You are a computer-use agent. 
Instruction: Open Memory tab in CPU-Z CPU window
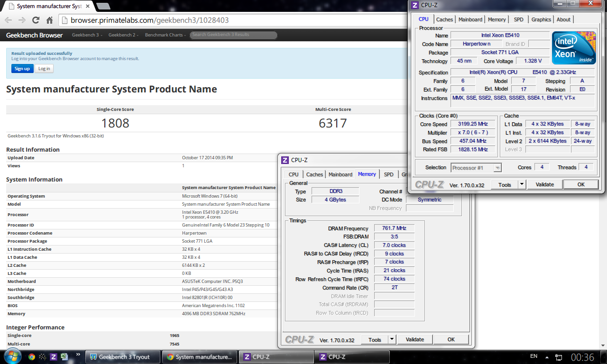[x=497, y=19]
